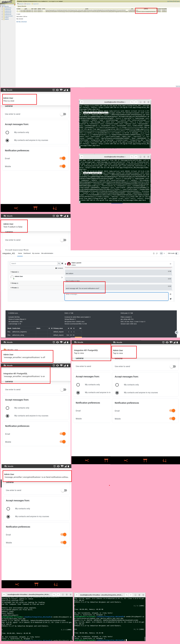
Task: Open Admin User conversation chevron arrow
Action: coord(62,278)
